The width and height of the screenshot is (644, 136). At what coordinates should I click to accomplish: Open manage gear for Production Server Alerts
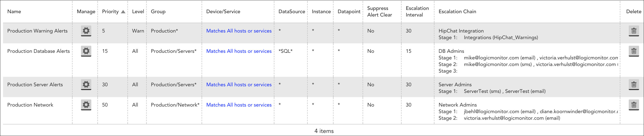tap(86, 85)
